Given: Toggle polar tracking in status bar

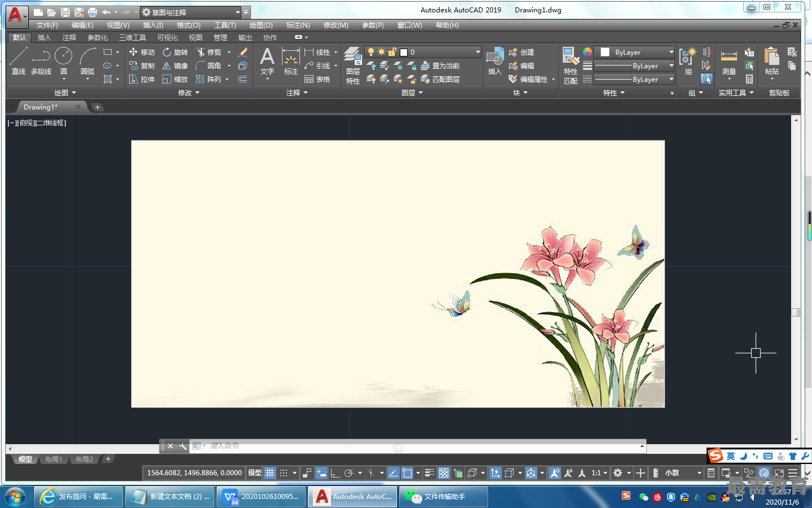Looking at the screenshot, I should 348,473.
